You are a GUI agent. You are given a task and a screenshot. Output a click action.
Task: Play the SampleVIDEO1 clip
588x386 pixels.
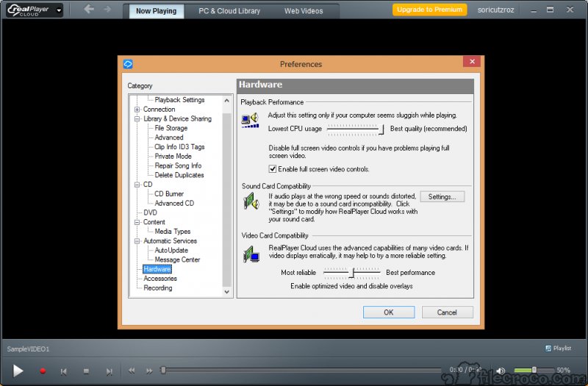[x=18, y=371]
